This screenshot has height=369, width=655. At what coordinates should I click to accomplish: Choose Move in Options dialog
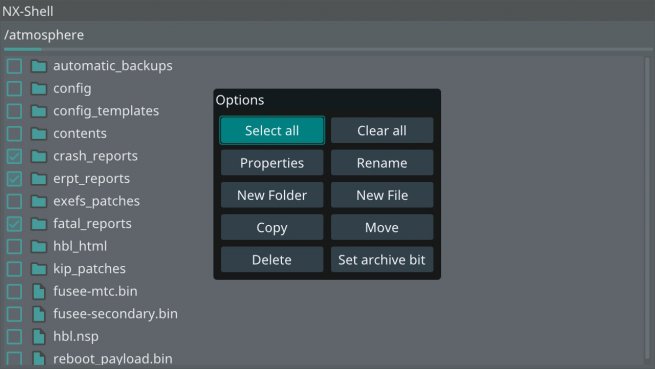click(x=382, y=227)
